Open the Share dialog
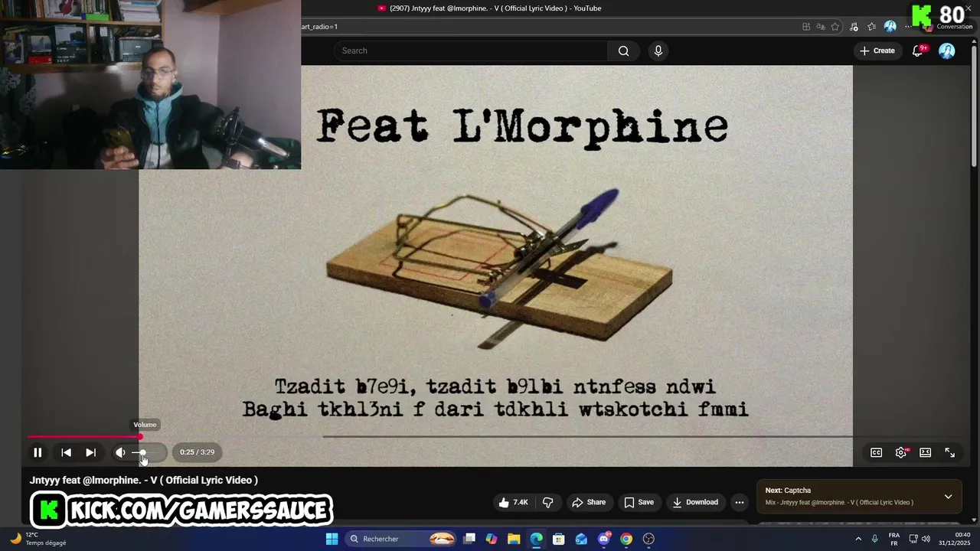This screenshot has width=980, height=551. pos(589,502)
